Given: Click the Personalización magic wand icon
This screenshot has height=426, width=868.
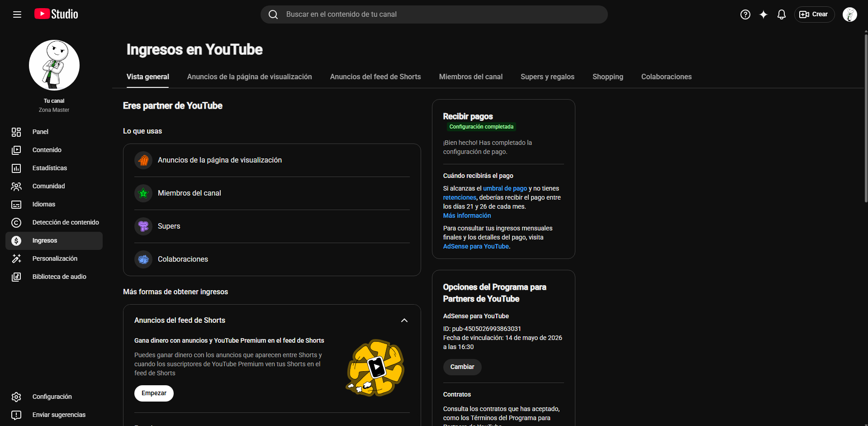Looking at the screenshot, I should click(16, 258).
